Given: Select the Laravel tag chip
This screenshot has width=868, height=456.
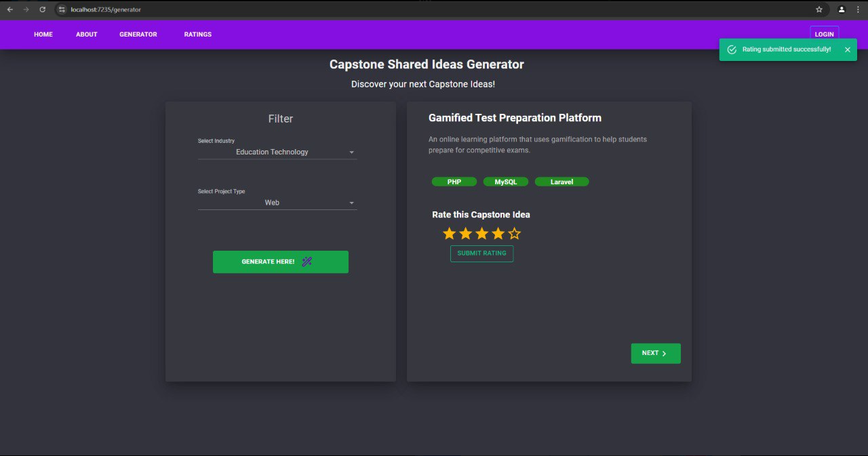Looking at the screenshot, I should (x=562, y=182).
